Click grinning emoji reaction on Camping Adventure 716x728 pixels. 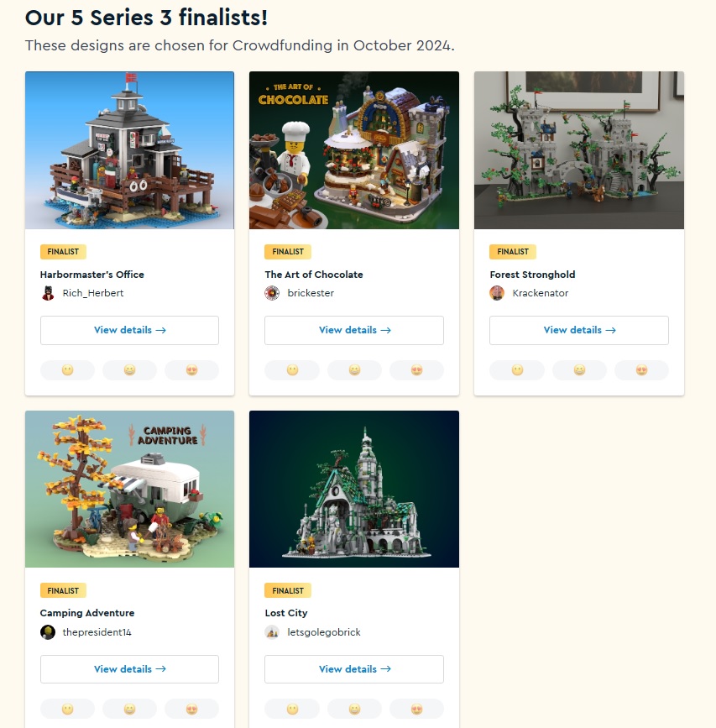(129, 709)
